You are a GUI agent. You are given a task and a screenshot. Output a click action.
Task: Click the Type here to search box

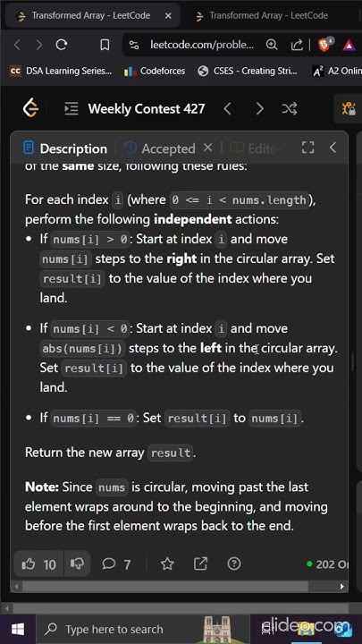(142, 629)
